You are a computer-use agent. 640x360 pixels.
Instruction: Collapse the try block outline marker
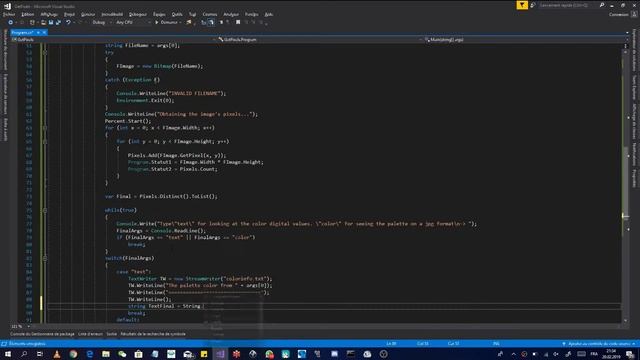pyautogui.click(x=45, y=53)
